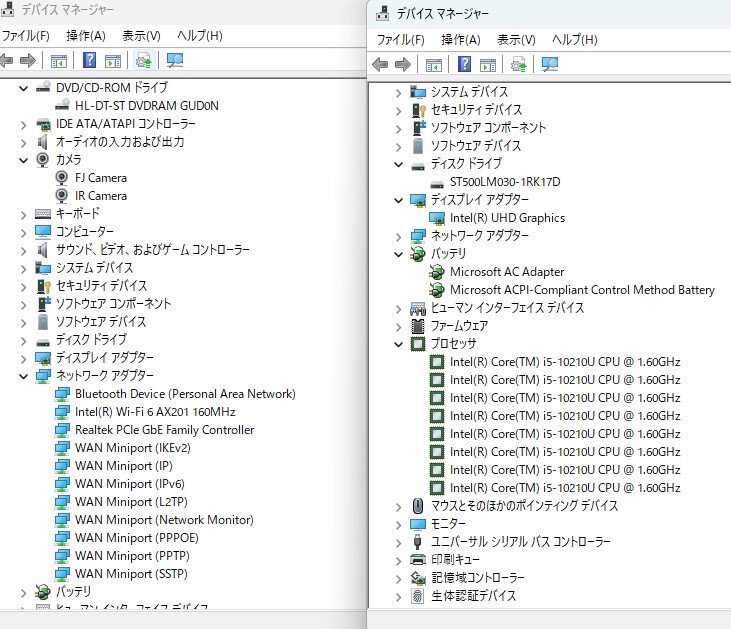This screenshot has height=629, width=731.
Task: Select last Intel Core i5-10210U CPU entry
Action: tap(565, 488)
